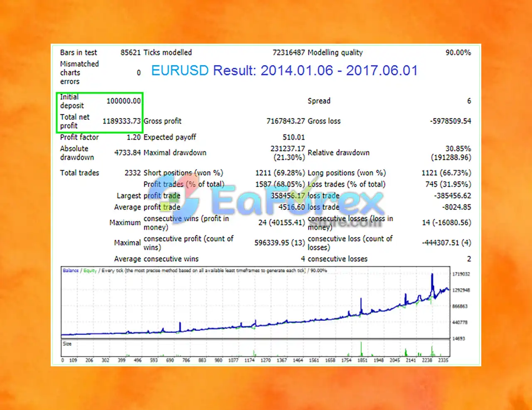Viewport: 532px width, 410px height.
Task: Select the -385456.62 largest loss value
Action: pos(453,196)
